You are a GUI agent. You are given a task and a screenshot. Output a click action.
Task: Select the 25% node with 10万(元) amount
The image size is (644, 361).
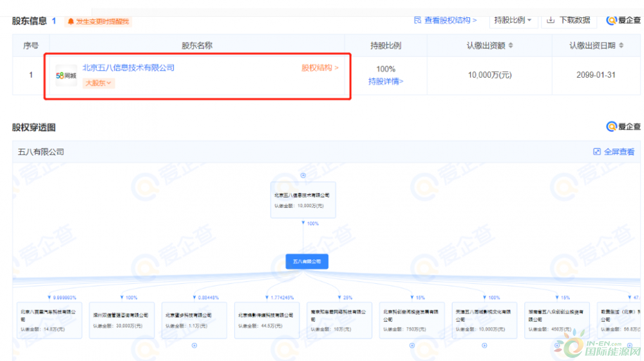[339, 320]
